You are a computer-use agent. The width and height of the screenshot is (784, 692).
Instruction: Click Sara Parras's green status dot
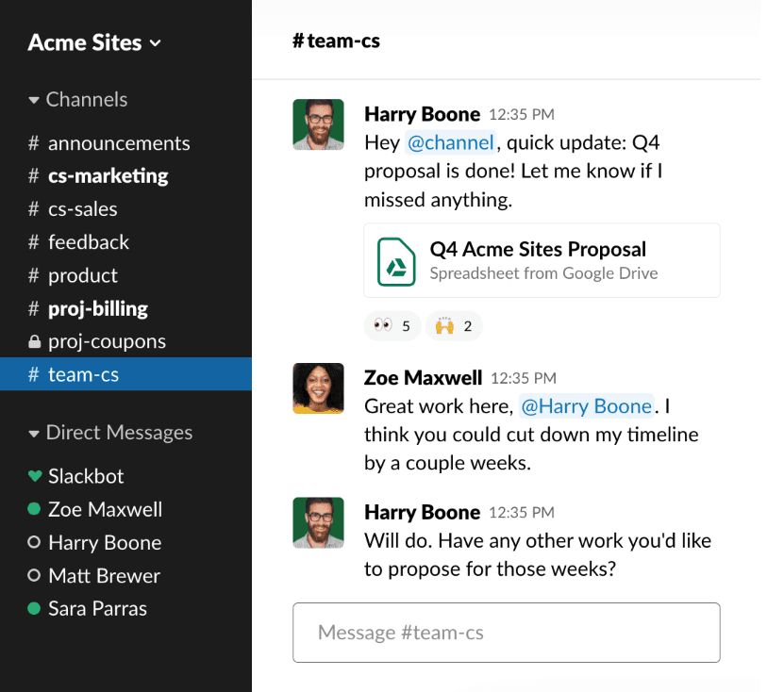tap(34, 608)
